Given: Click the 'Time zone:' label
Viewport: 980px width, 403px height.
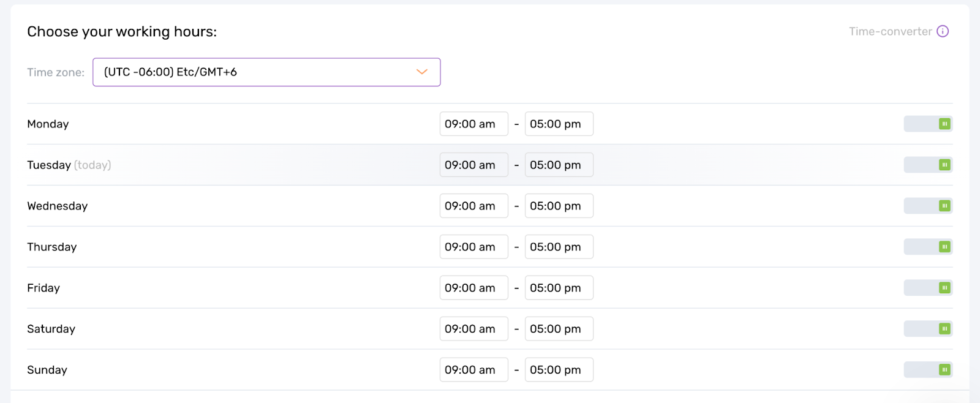Looking at the screenshot, I should point(56,72).
